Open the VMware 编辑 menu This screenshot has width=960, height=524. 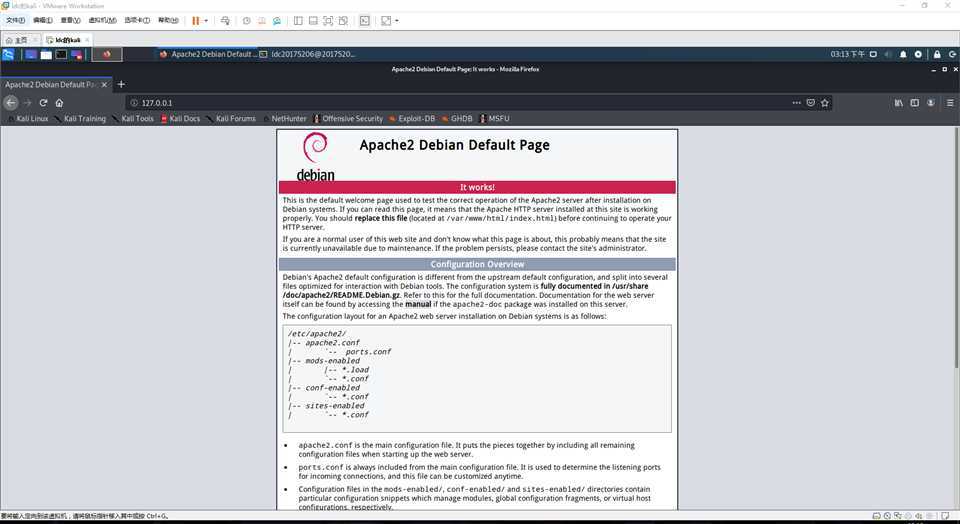[42, 20]
